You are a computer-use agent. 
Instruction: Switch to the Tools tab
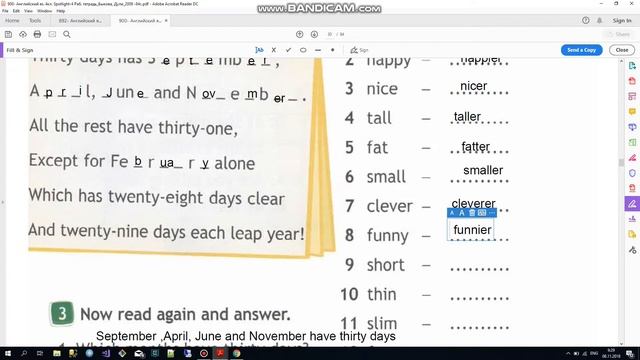[35, 20]
